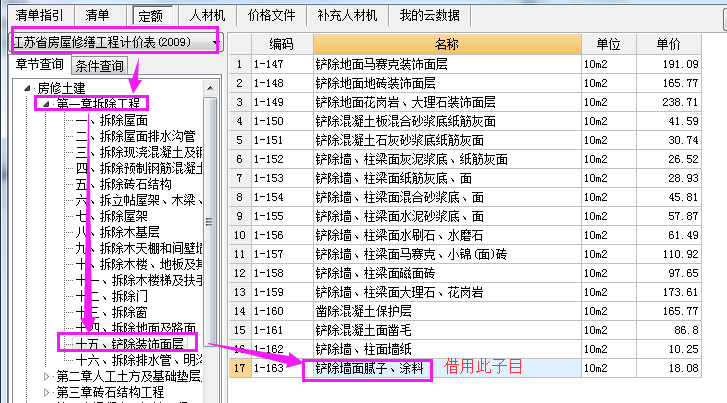Image resolution: width=727 pixels, height=403 pixels.
Task: Click code cell 1-163
Action: tap(281, 368)
